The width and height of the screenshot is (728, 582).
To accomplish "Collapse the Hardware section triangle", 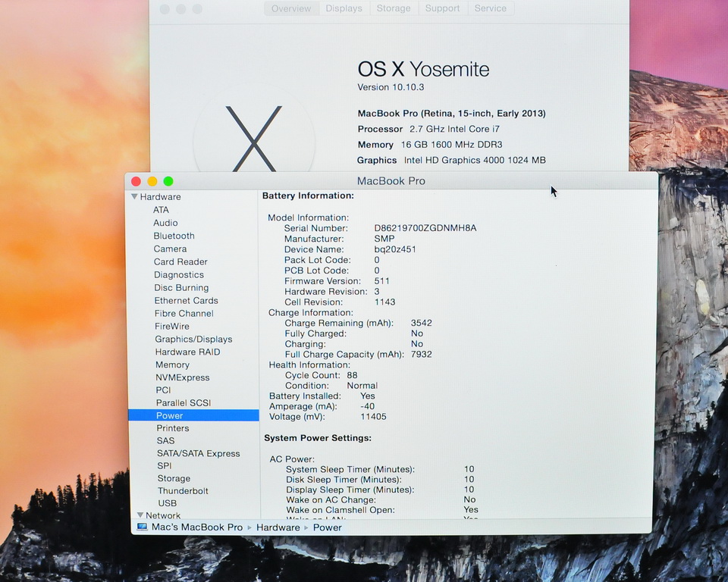I will click(x=135, y=197).
